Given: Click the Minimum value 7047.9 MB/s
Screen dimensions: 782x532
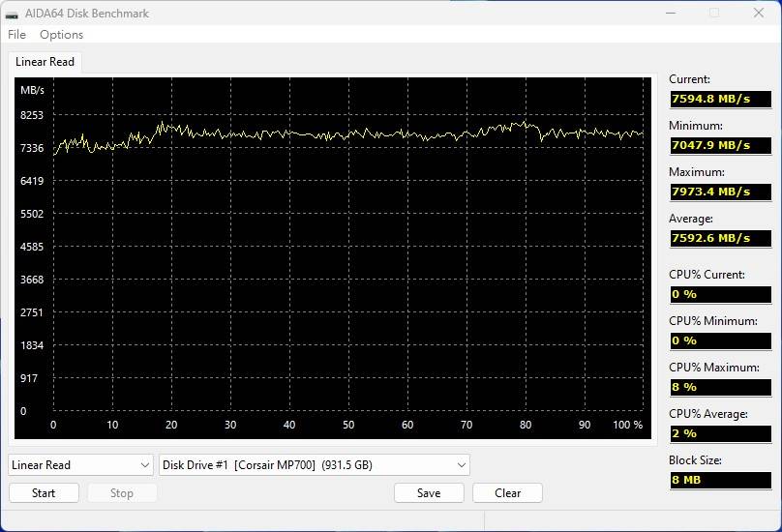Looking at the screenshot, I should [721, 145].
